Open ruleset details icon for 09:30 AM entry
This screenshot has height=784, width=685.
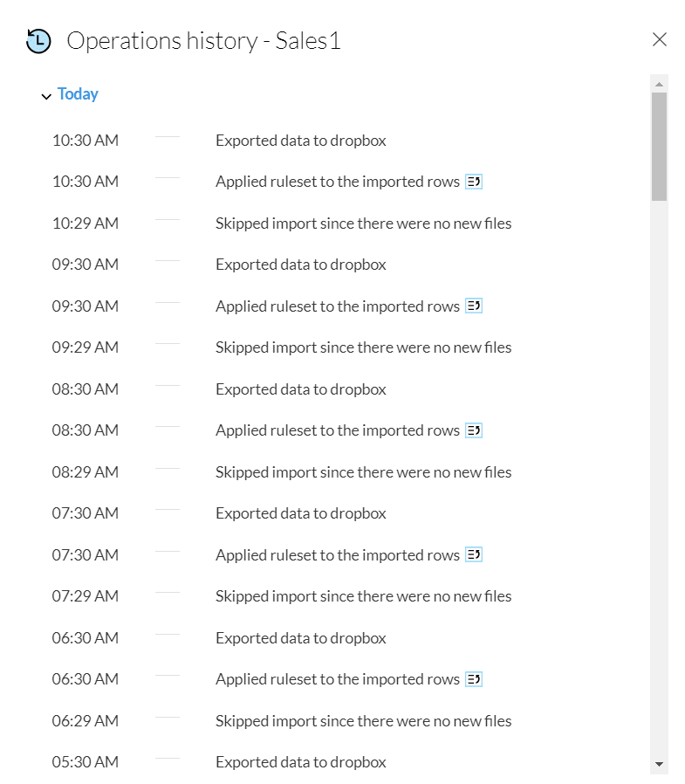pos(474,306)
